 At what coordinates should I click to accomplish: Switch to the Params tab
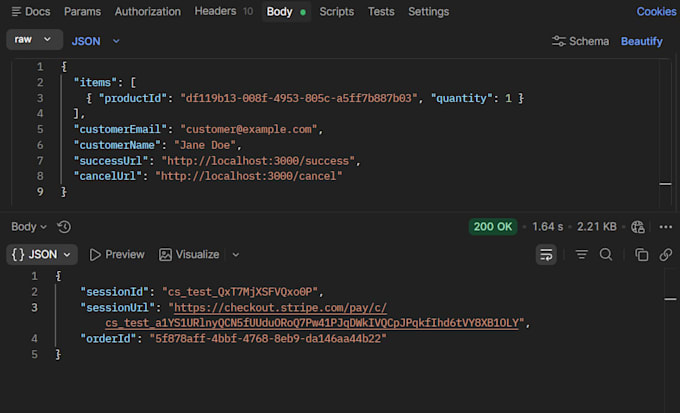[82, 12]
